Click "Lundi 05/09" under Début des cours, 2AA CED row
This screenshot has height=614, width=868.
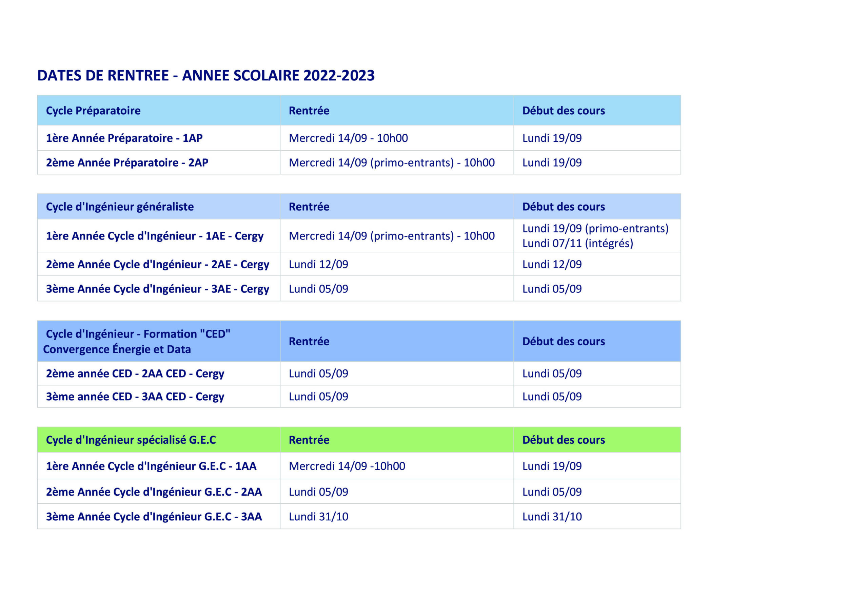552,374
